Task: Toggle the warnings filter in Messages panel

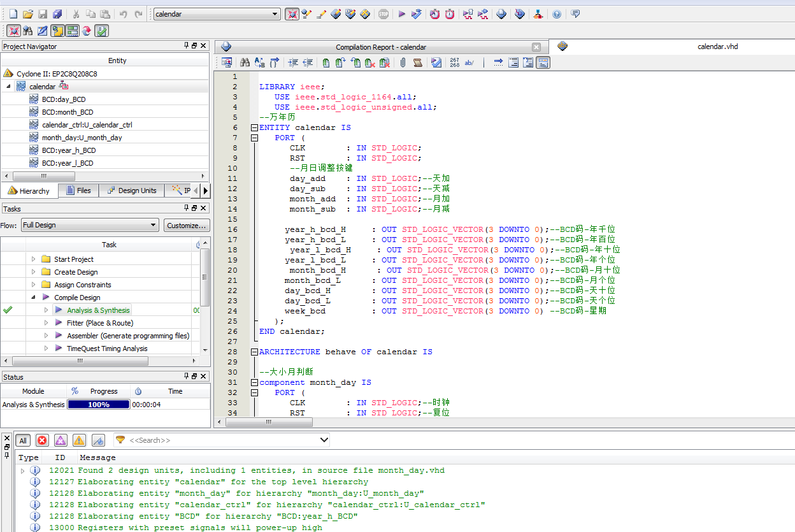Action: coord(79,440)
